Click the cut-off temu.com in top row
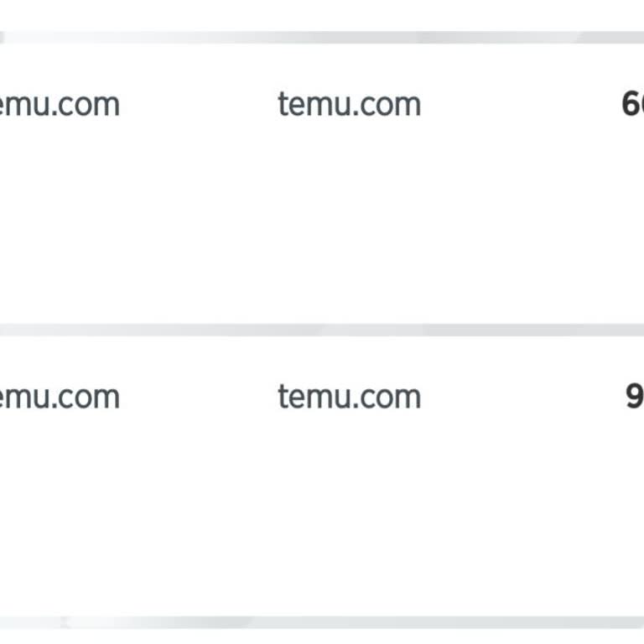 click(x=59, y=105)
